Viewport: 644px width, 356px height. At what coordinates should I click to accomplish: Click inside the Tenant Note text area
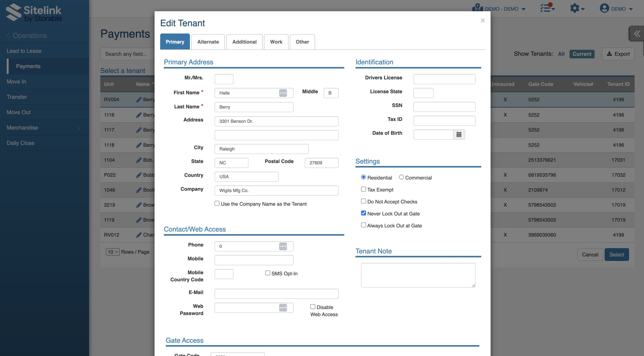click(418, 275)
